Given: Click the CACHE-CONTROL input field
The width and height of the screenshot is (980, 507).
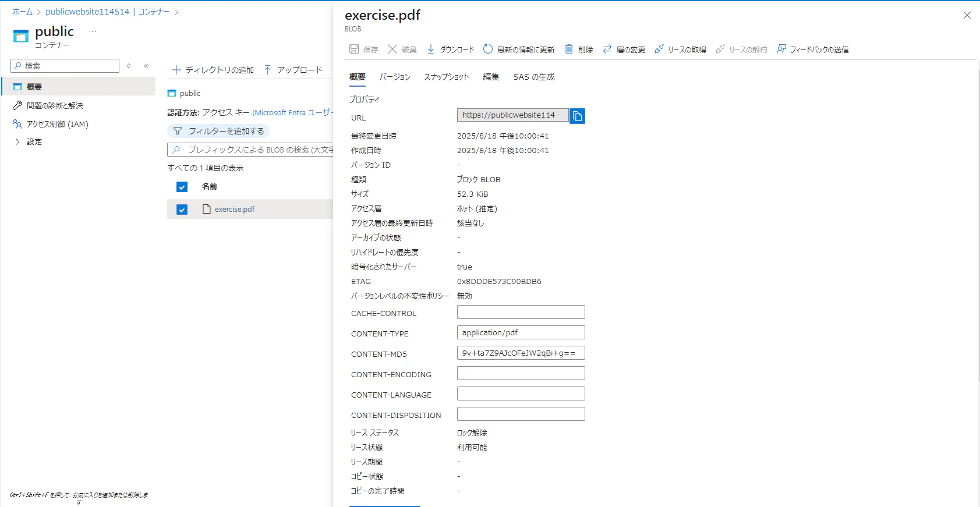Looking at the screenshot, I should click(x=521, y=312).
